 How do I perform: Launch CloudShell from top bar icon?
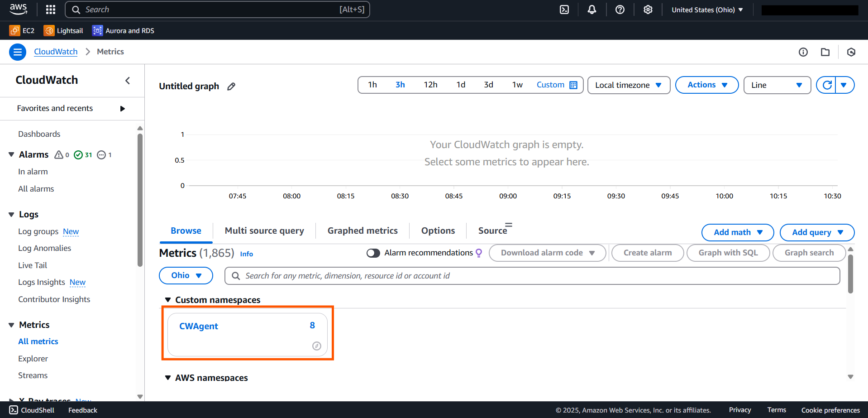click(564, 10)
